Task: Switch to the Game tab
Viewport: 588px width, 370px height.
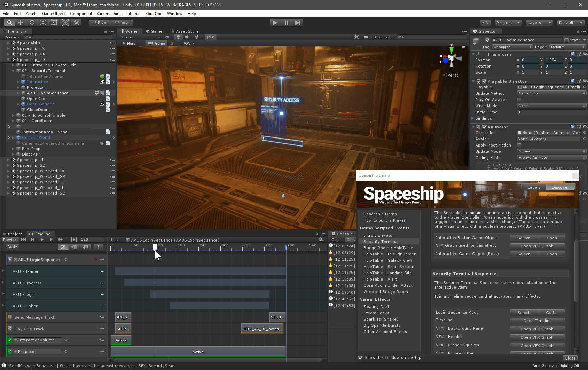Action: pos(154,31)
